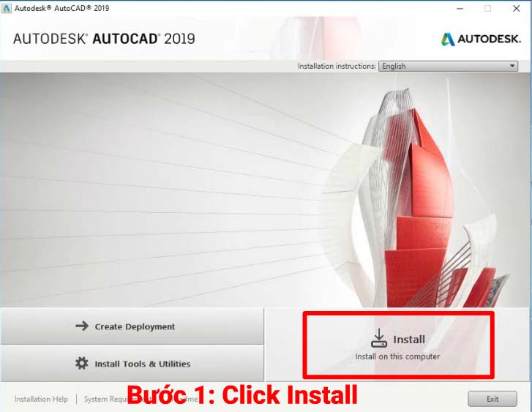Click the Exit button
The image size is (532, 412).
click(x=492, y=399)
